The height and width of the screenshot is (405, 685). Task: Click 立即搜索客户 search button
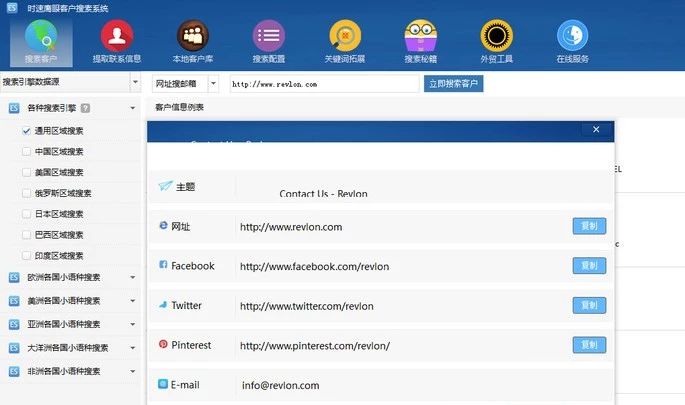click(453, 83)
